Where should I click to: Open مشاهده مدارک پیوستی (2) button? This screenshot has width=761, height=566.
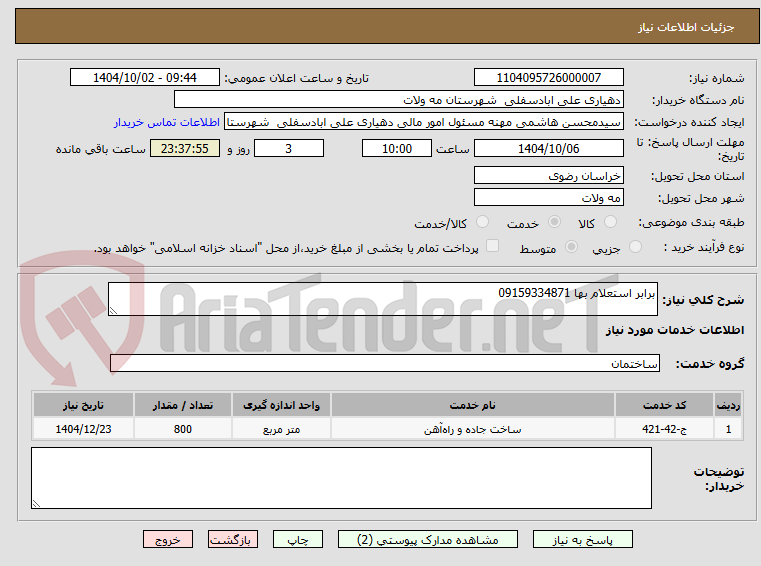click(x=428, y=539)
